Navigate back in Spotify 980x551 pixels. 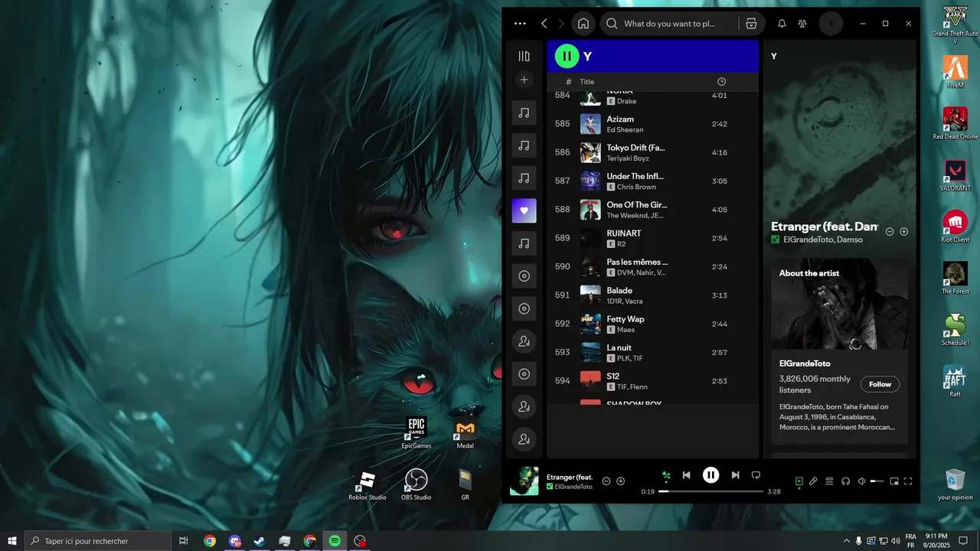[x=544, y=24]
